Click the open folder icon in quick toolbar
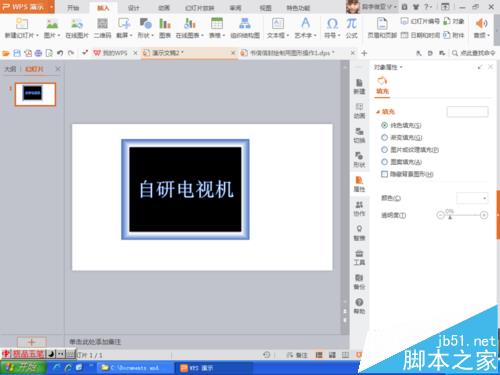The image size is (500, 375). (6, 53)
